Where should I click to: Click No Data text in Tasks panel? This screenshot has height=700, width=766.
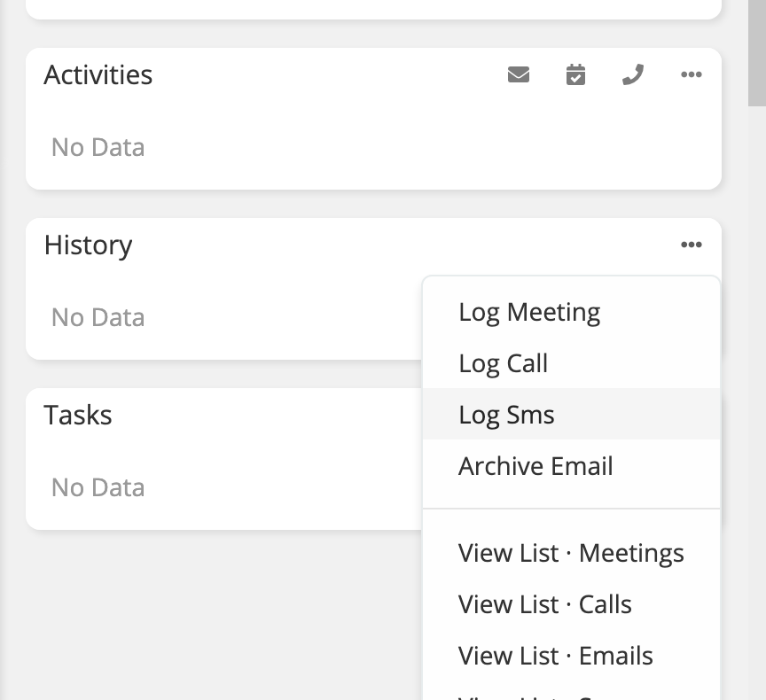coord(98,487)
